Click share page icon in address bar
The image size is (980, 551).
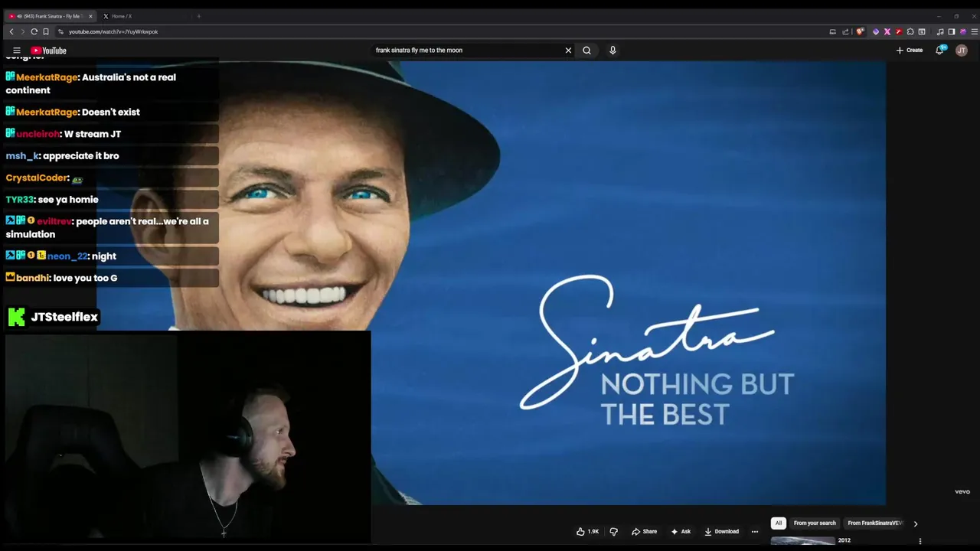(845, 31)
